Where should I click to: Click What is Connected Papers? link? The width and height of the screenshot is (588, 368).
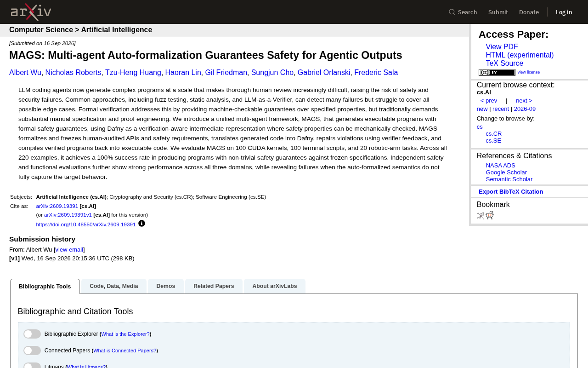(125, 351)
